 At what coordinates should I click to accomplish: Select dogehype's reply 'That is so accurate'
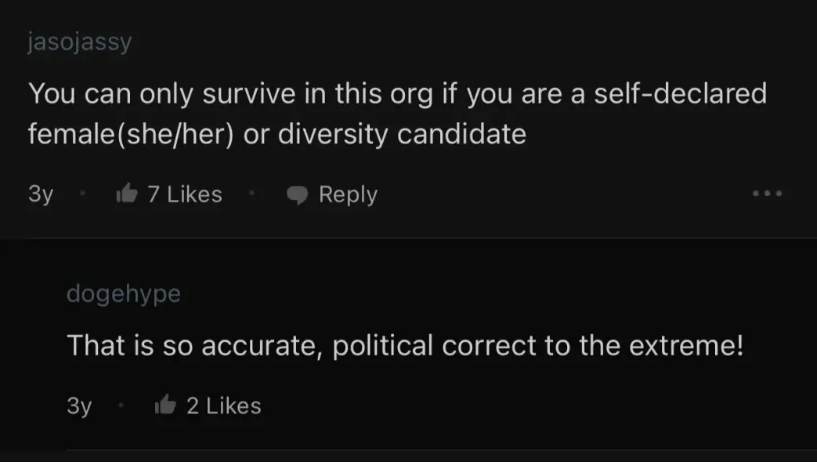[x=405, y=346]
